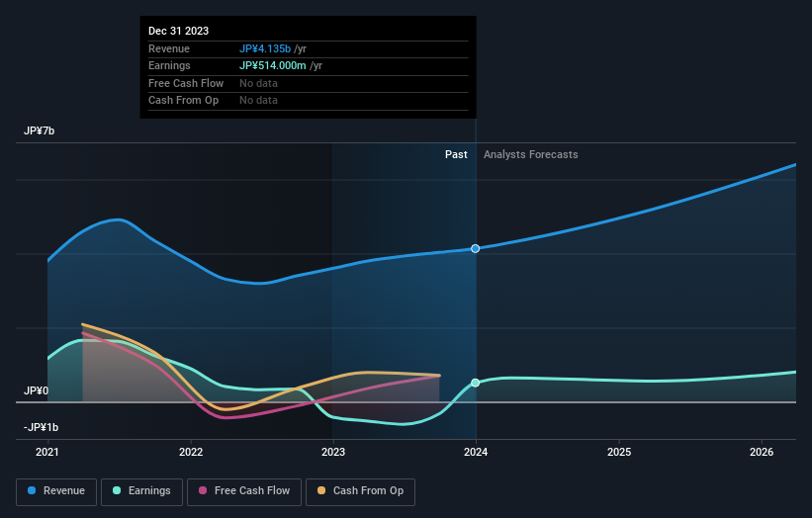812x518 pixels.
Task: Click the 2025 x-axis label
Action: (x=619, y=452)
